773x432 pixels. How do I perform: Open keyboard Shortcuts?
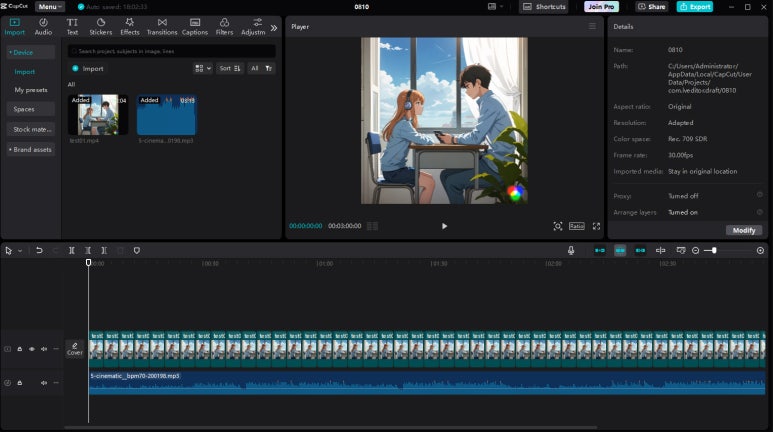pyautogui.click(x=544, y=6)
